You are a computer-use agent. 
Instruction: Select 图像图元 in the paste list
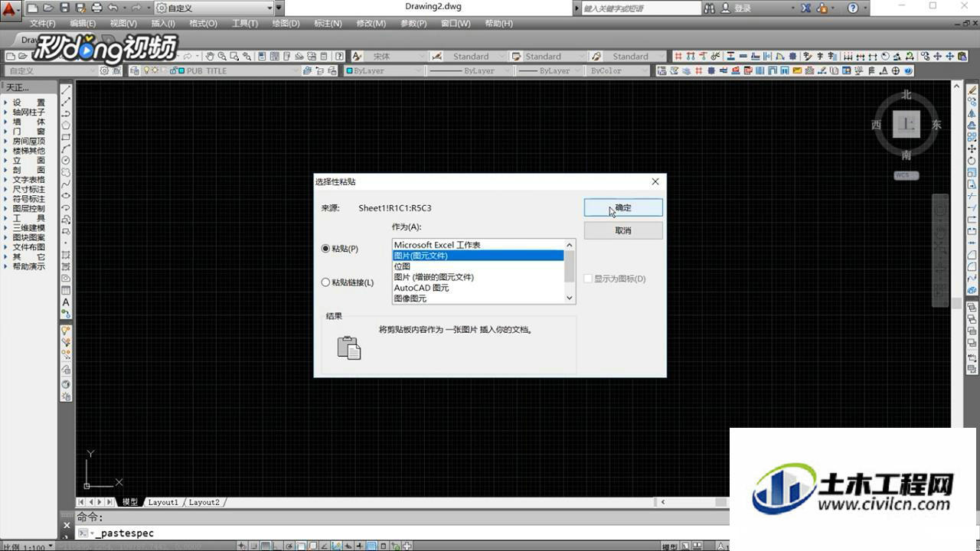point(478,298)
